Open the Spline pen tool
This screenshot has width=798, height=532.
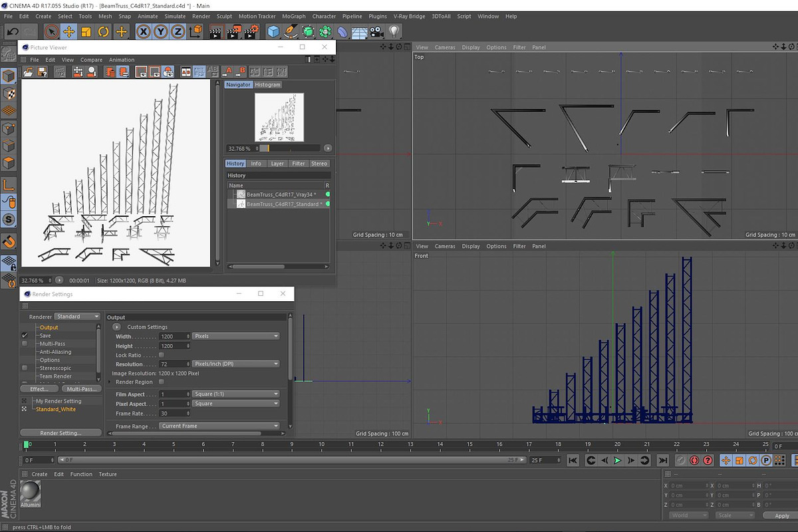291,31
